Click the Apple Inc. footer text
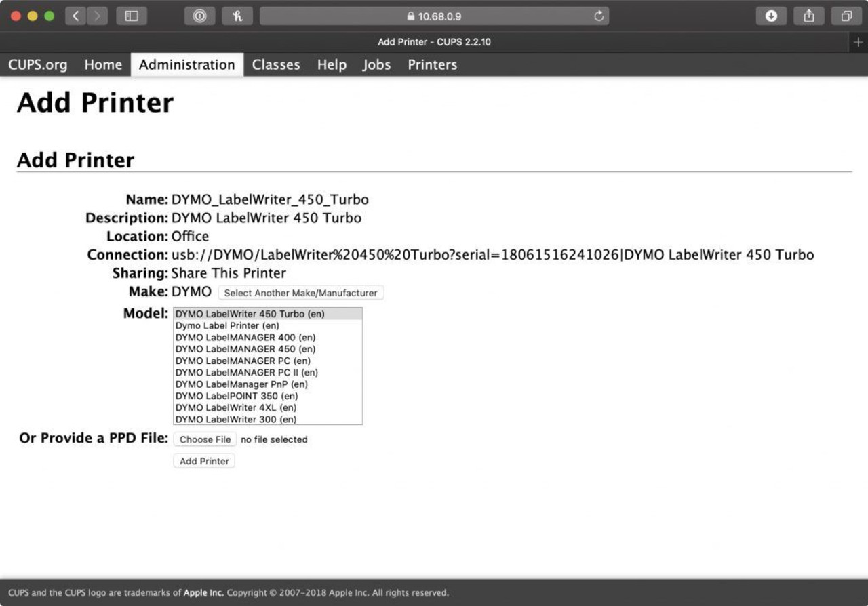 (x=203, y=592)
